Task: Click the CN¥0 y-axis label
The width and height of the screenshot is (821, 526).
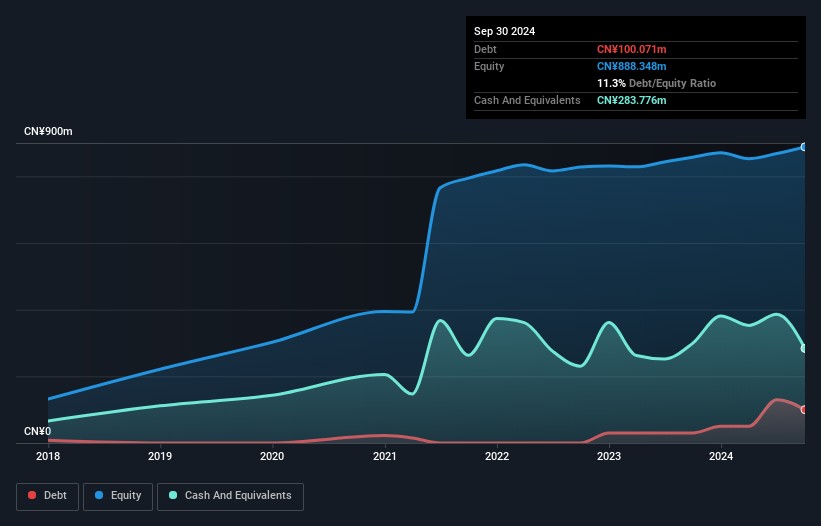Action: point(37,432)
